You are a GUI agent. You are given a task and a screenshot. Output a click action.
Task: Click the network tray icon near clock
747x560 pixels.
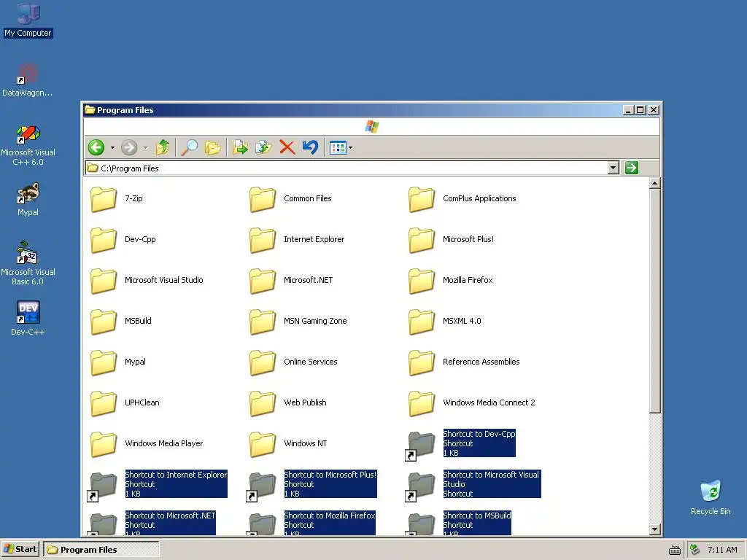[695, 549]
